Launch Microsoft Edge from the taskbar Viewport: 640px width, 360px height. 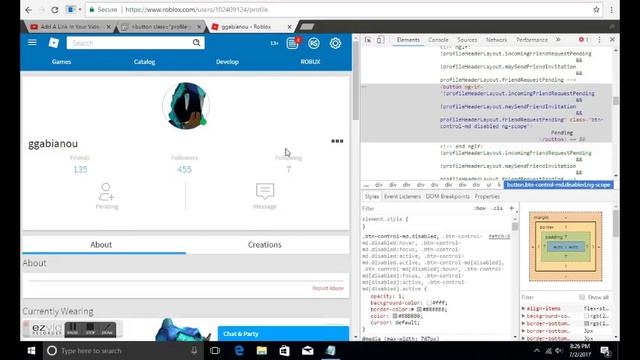[x=239, y=351]
